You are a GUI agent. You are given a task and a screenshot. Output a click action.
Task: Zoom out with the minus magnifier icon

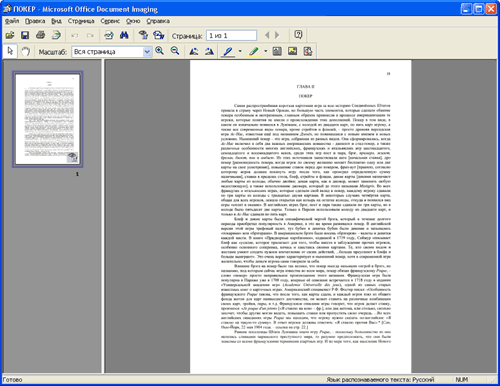click(175, 51)
